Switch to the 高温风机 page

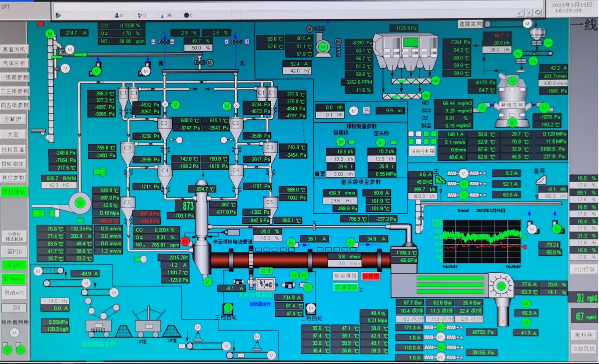pyautogui.click(x=14, y=49)
